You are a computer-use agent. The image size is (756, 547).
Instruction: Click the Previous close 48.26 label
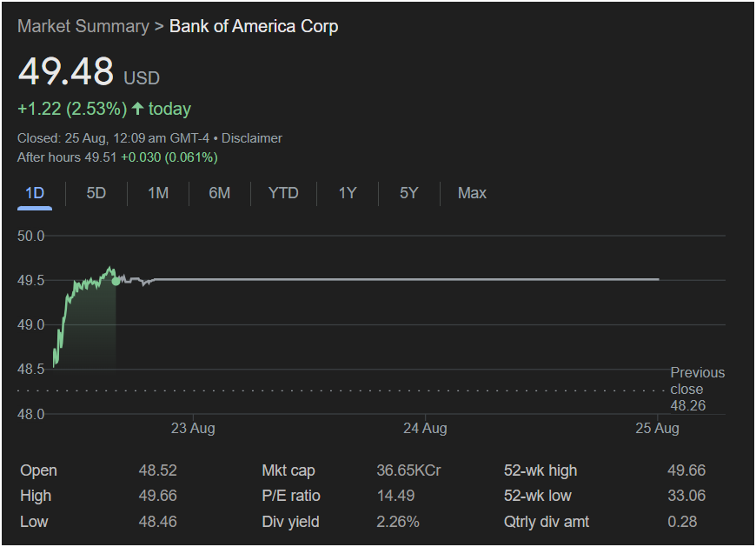[x=696, y=389]
